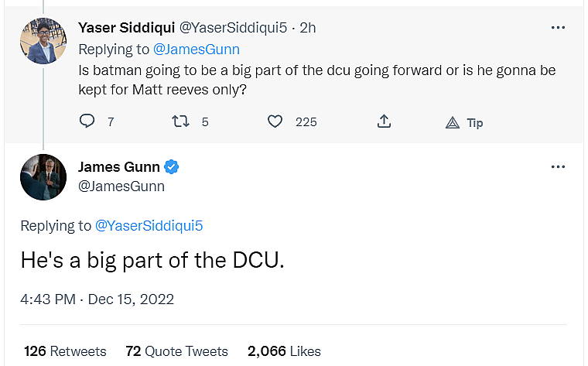Like Yaser Siddiqui's tweet with heart icon

coord(275,121)
